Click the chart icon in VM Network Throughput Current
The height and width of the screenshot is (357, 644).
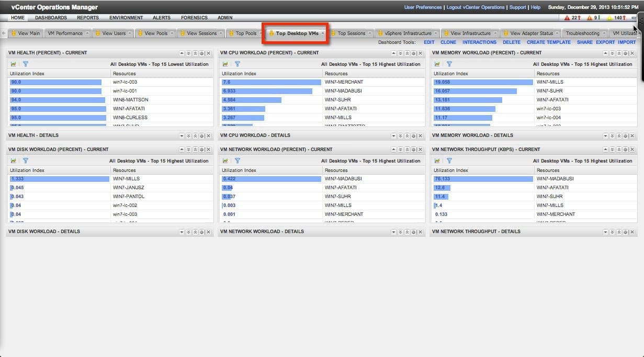point(437,161)
